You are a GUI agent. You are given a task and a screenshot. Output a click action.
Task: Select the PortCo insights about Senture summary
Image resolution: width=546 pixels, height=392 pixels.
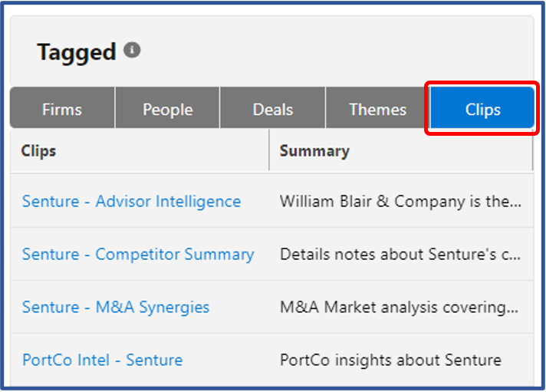coord(390,360)
